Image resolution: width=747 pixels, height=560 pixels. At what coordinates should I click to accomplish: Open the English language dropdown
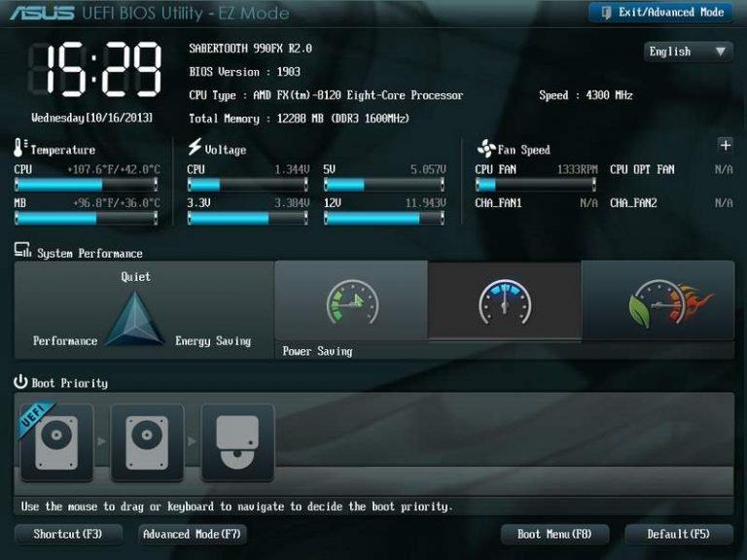point(688,52)
